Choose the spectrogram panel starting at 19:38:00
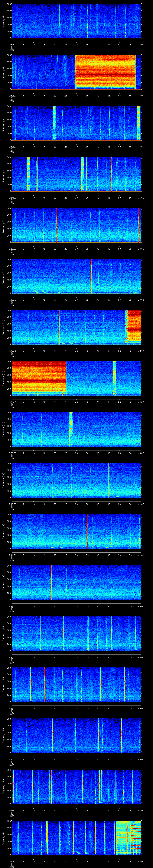153x868 pixels. coord(76,378)
